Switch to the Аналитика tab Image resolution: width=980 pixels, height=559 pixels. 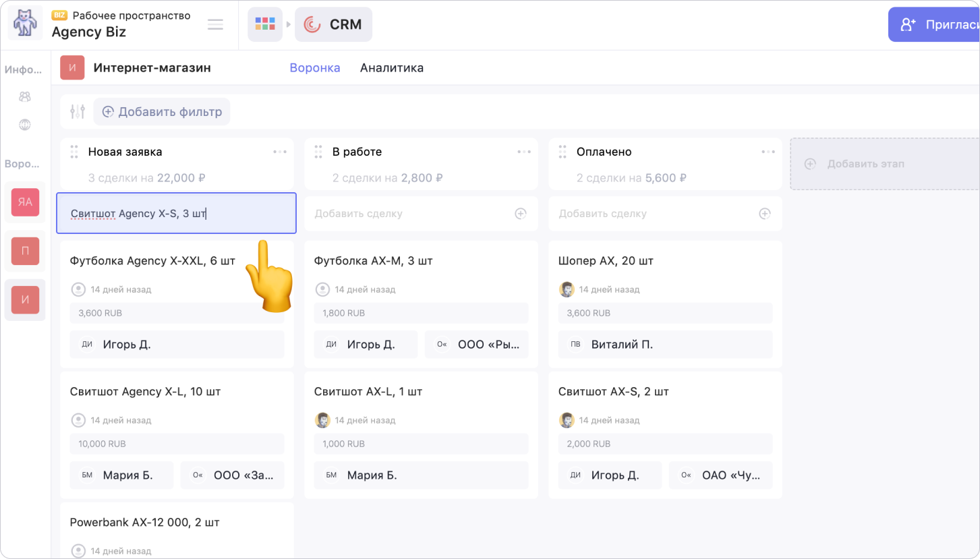click(391, 68)
